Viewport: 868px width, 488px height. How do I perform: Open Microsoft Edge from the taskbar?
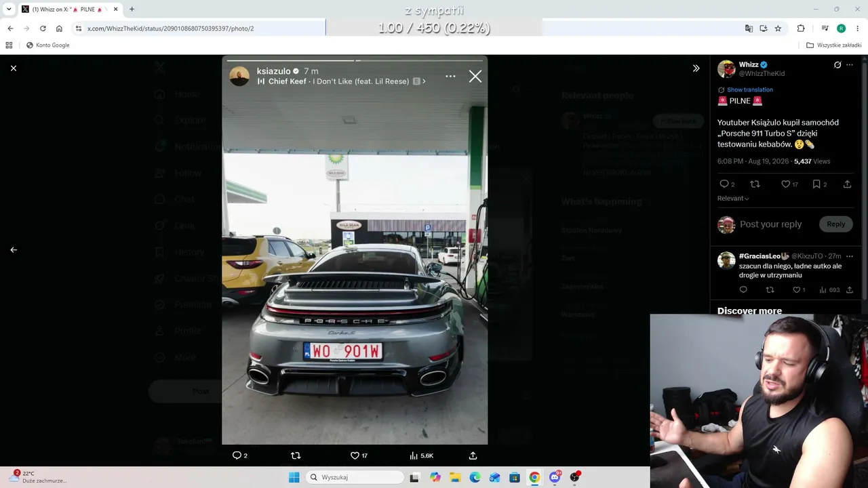(x=475, y=477)
